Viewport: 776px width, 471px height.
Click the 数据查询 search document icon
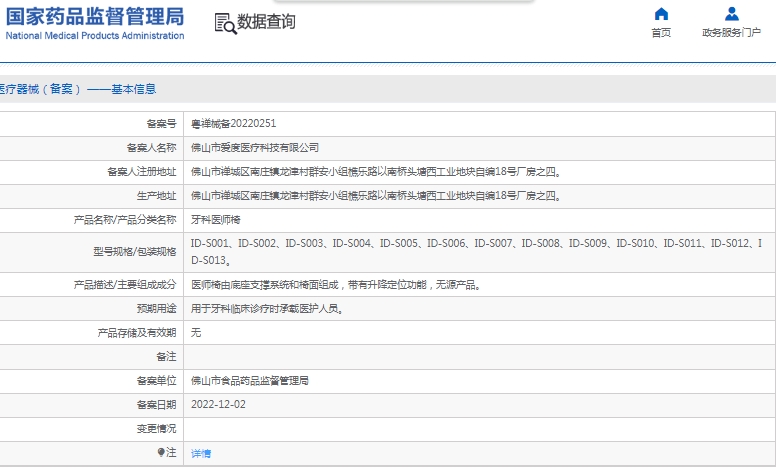(226, 23)
